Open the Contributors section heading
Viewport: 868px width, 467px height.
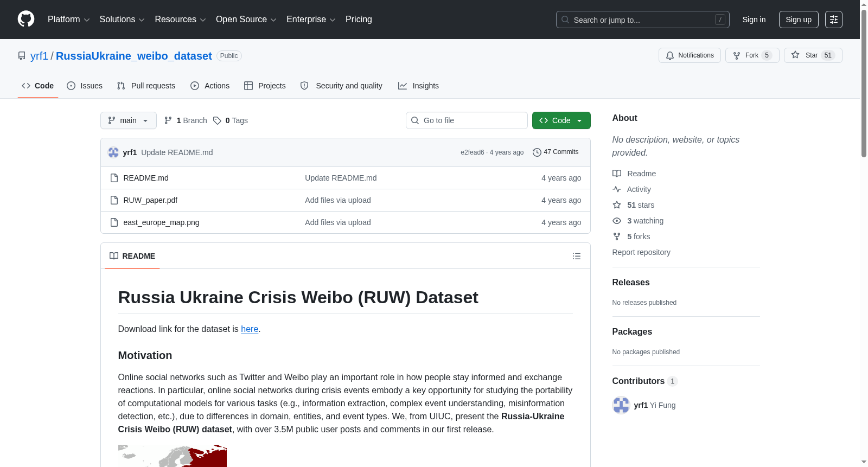644,381
